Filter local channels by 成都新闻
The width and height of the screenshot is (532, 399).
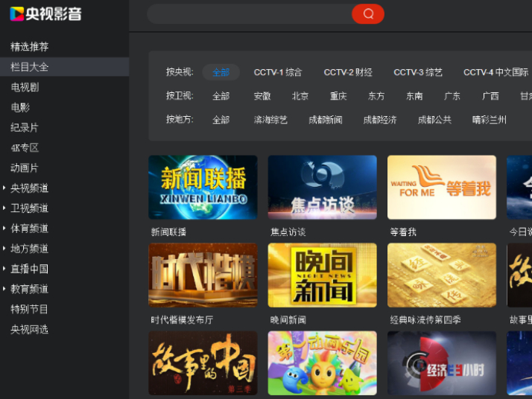tap(326, 120)
